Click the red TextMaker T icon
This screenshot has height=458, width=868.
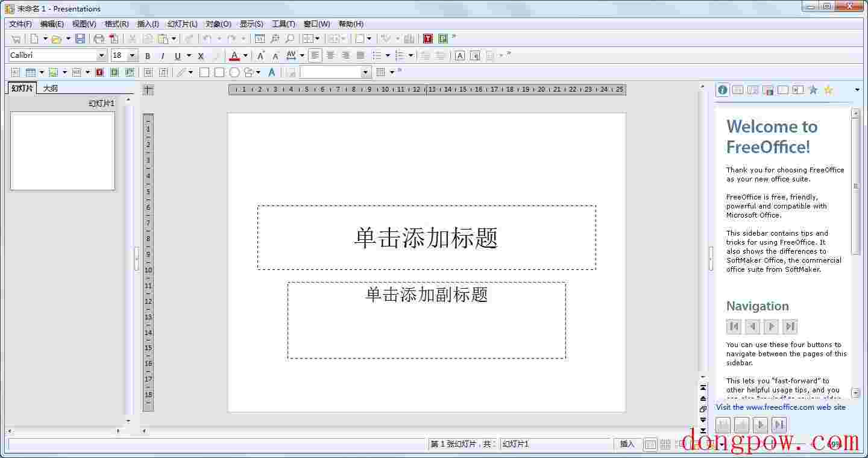[x=428, y=39]
